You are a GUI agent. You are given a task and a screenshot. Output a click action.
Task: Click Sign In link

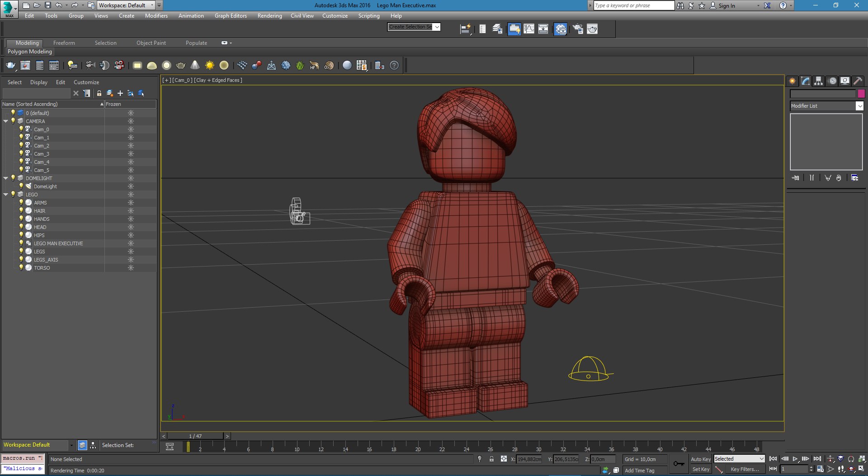pos(726,5)
